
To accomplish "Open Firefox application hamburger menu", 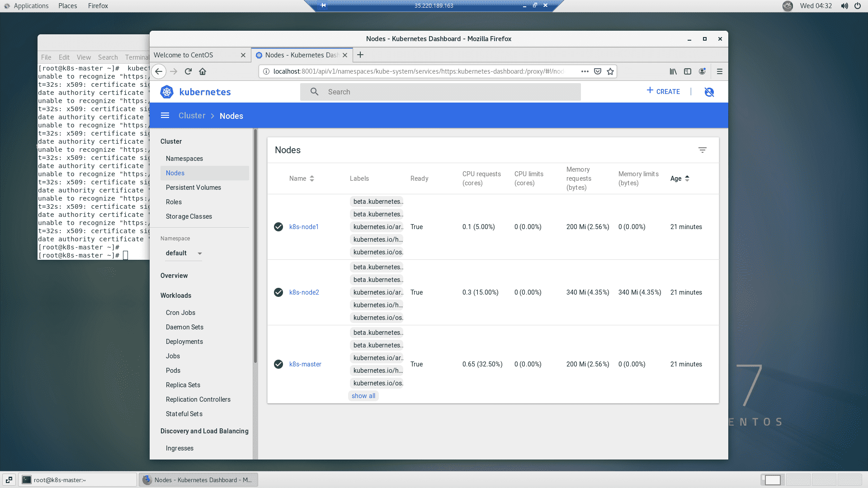I will click(x=720, y=71).
